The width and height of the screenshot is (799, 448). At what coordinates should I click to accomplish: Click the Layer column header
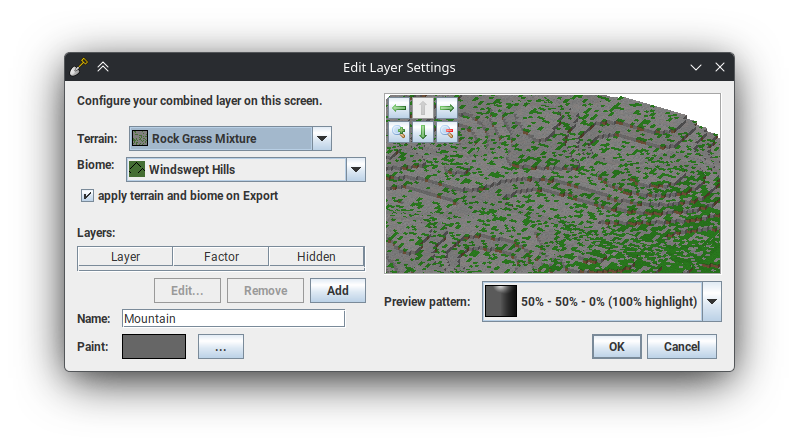125,257
